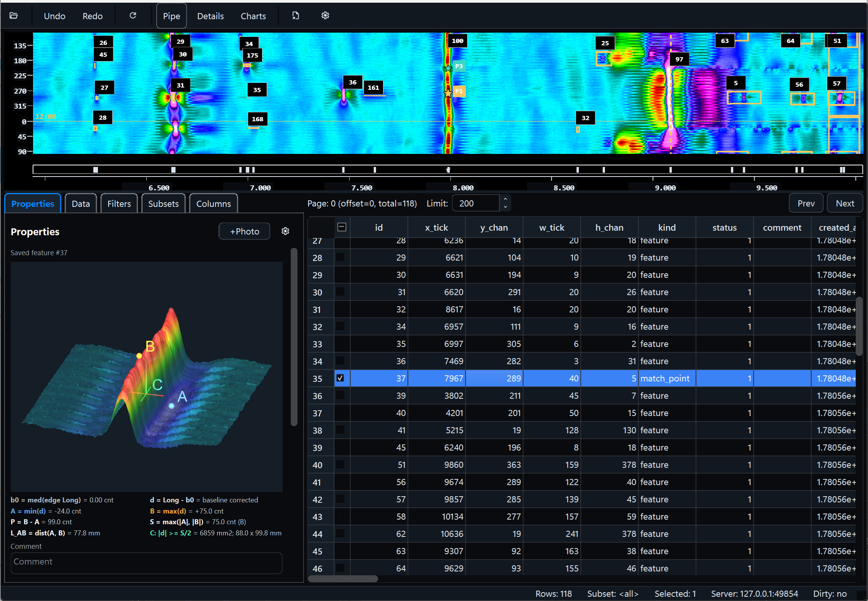Screen dimensions: 868x601
Task: Click the Undo button
Action: tap(55, 16)
